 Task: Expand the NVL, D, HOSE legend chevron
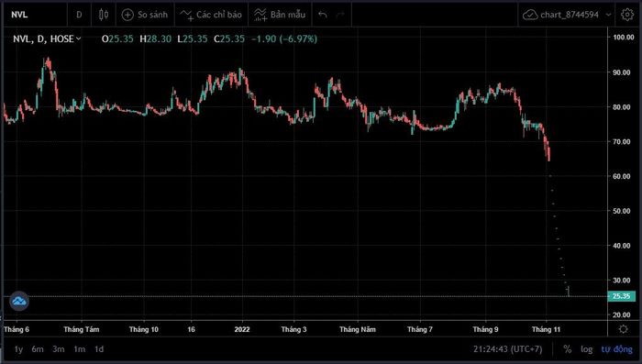click(79, 39)
